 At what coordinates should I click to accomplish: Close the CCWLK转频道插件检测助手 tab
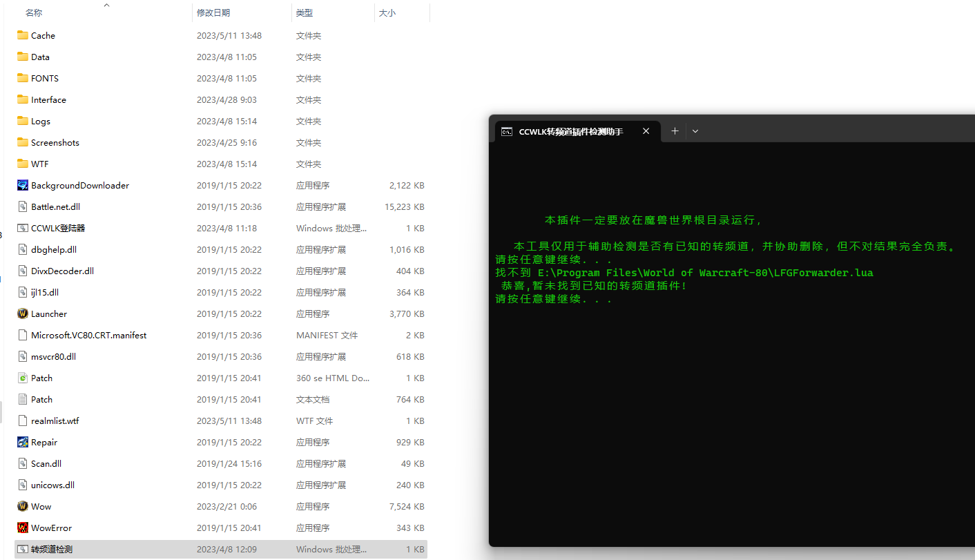646,131
